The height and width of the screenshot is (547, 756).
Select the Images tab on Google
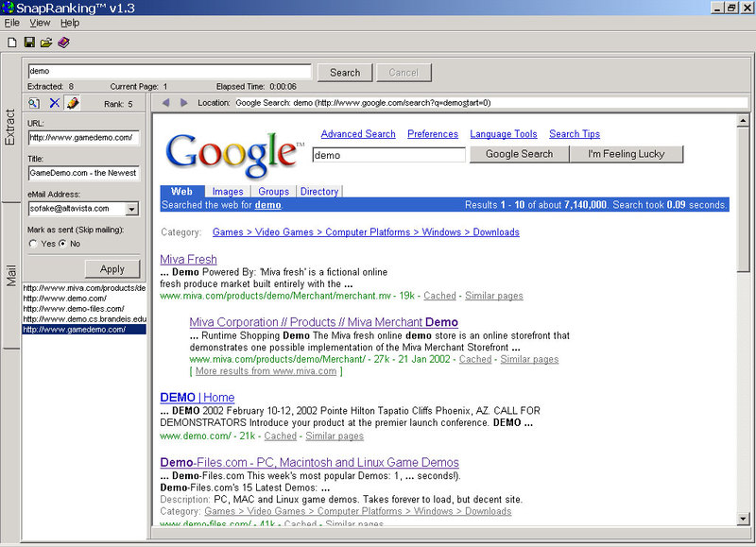coord(228,192)
